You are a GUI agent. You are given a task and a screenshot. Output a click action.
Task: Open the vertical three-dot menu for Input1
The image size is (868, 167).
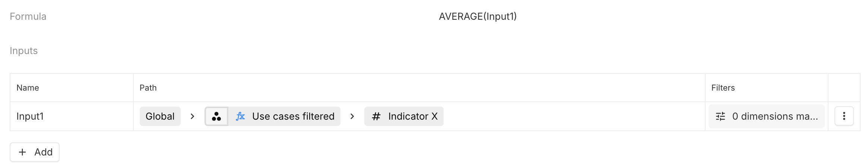(x=844, y=117)
